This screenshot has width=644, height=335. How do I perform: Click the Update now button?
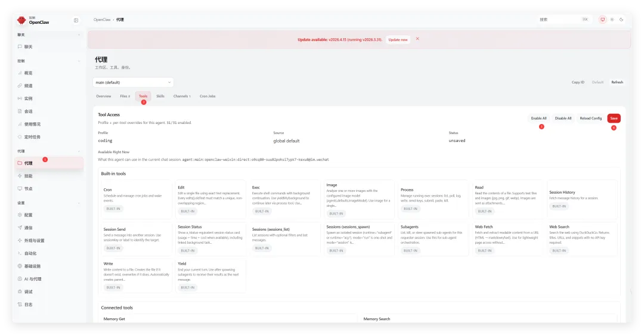(398, 40)
